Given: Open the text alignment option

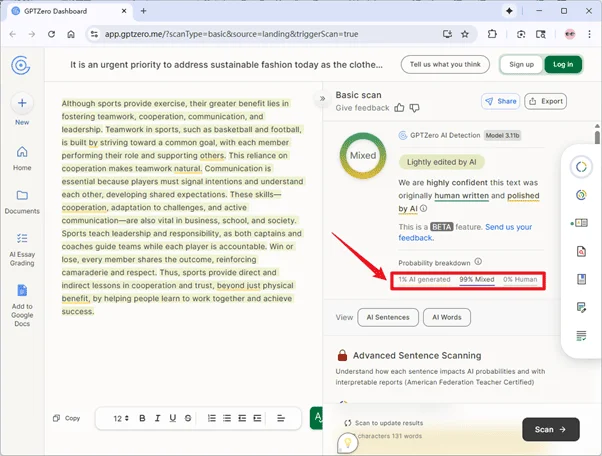Looking at the screenshot, I should point(281,418).
